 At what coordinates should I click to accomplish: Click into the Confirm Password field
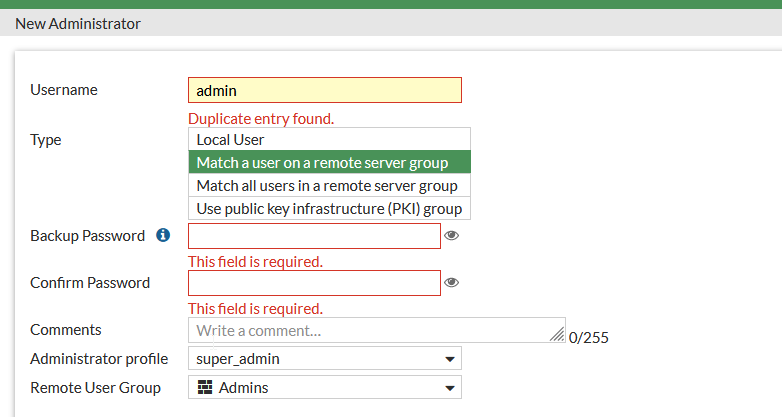pyautogui.click(x=314, y=283)
